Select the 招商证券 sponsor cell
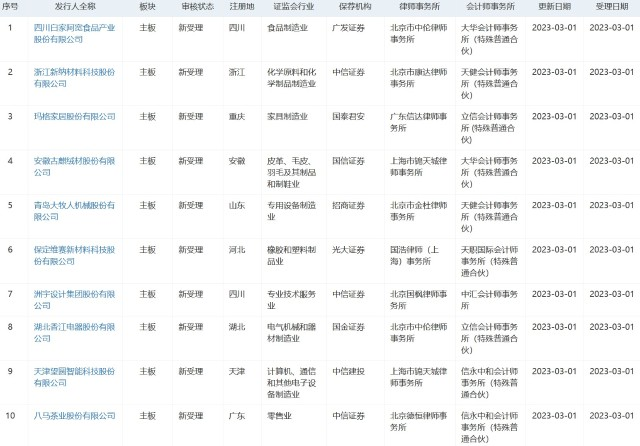This screenshot has width=640, height=446. [x=348, y=205]
